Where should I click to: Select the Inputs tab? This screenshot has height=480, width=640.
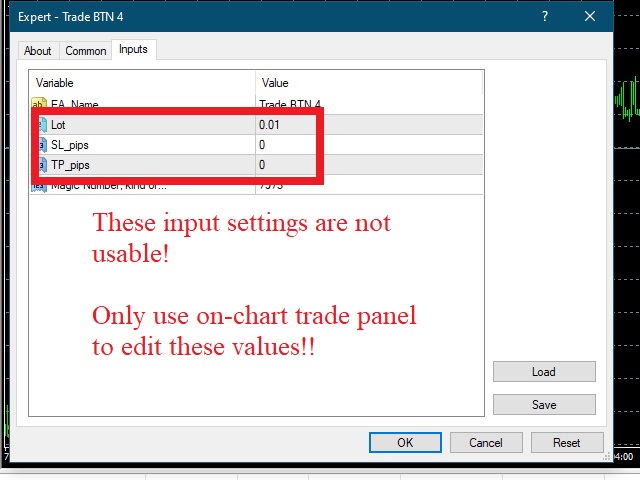tap(133, 49)
